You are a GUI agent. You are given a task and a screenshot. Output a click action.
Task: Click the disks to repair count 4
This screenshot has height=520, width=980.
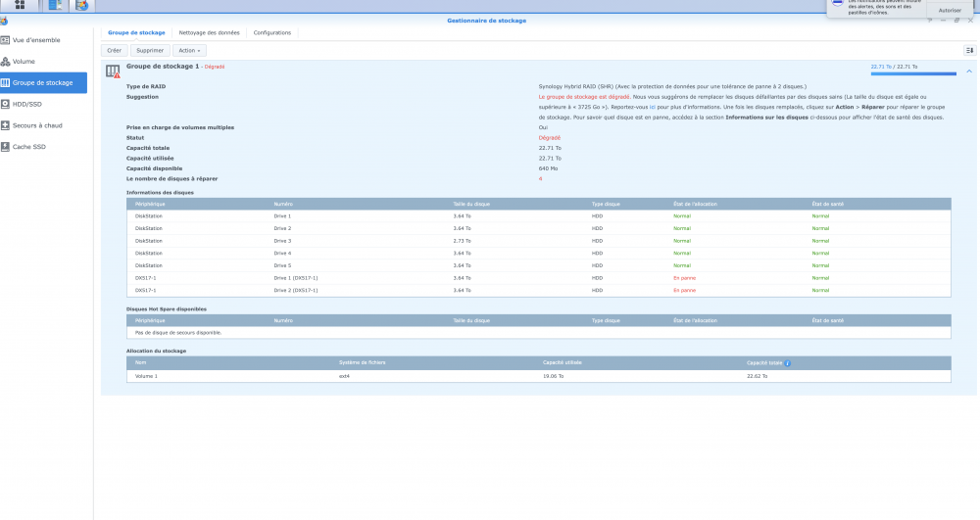tap(541, 179)
